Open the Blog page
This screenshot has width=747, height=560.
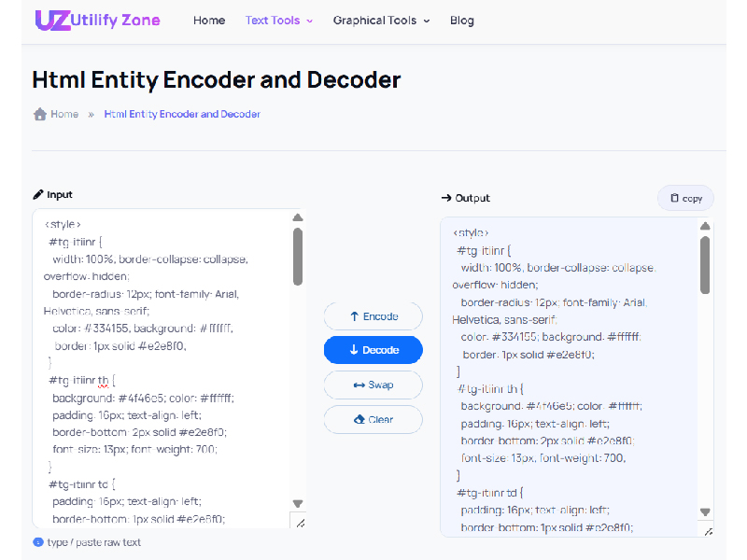(x=461, y=20)
